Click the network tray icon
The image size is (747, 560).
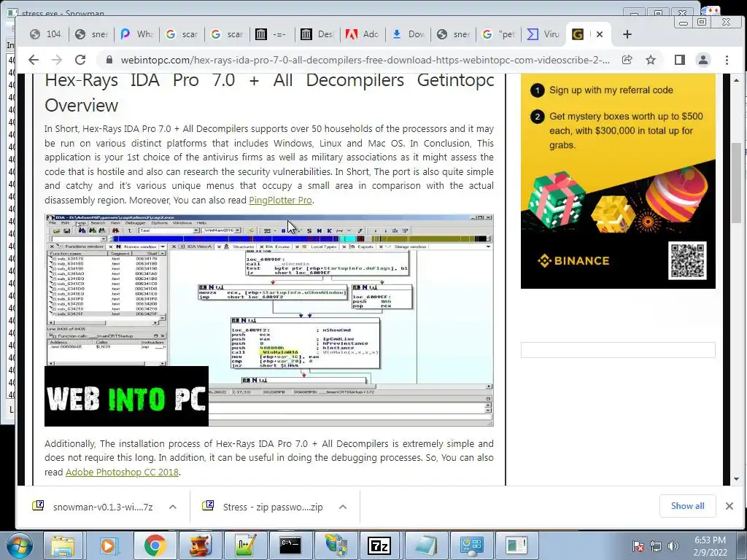point(656,546)
